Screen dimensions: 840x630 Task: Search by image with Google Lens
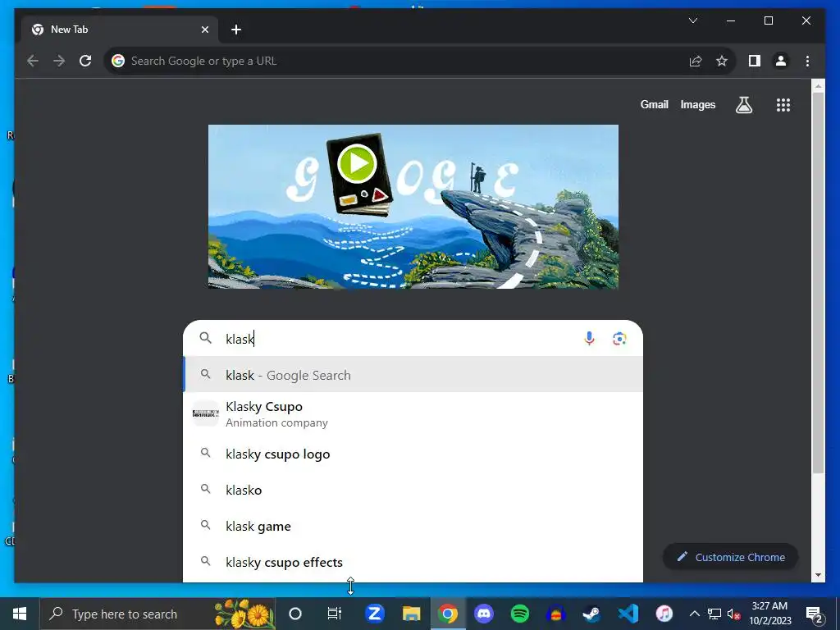(619, 339)
